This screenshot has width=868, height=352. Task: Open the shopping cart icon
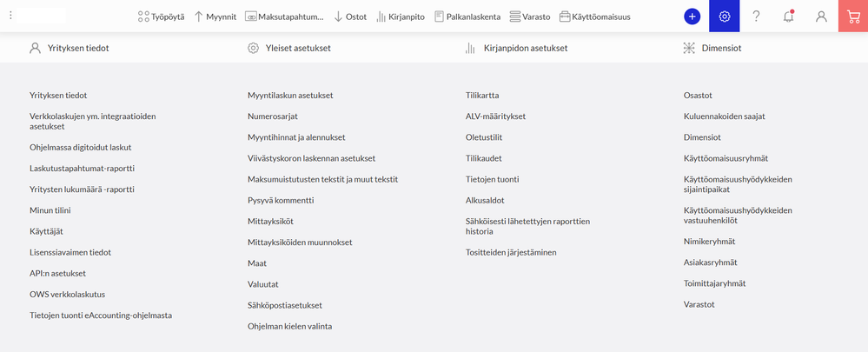(x=853, y=17)
